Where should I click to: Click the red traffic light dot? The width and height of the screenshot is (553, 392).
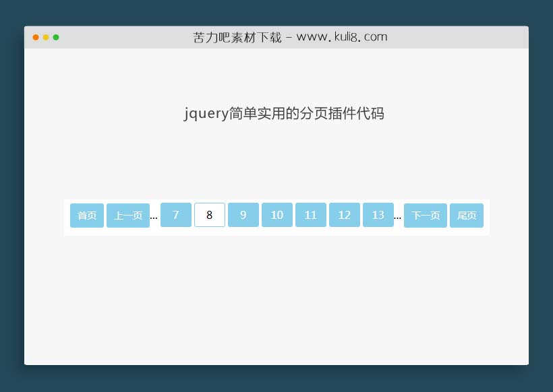(x=35, y=38)
